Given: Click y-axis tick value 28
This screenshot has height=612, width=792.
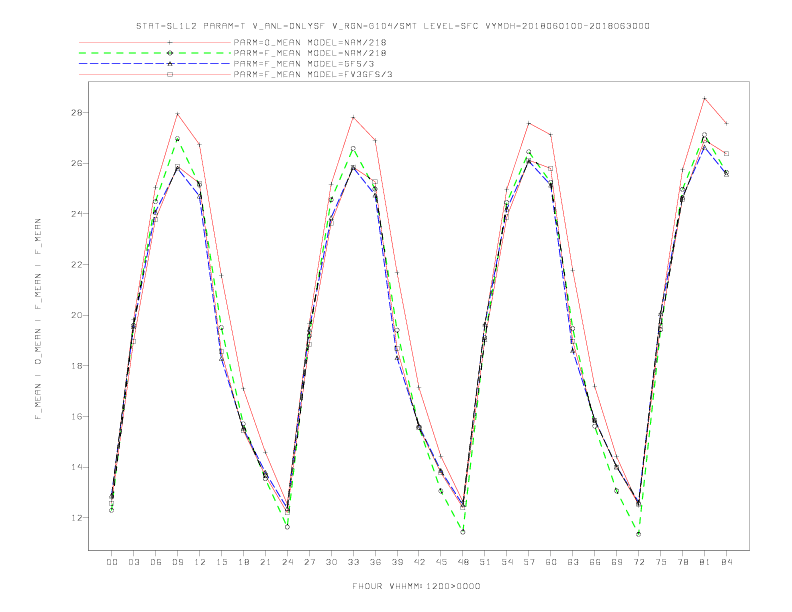Looking at the screenshot, I should point(76,113).
